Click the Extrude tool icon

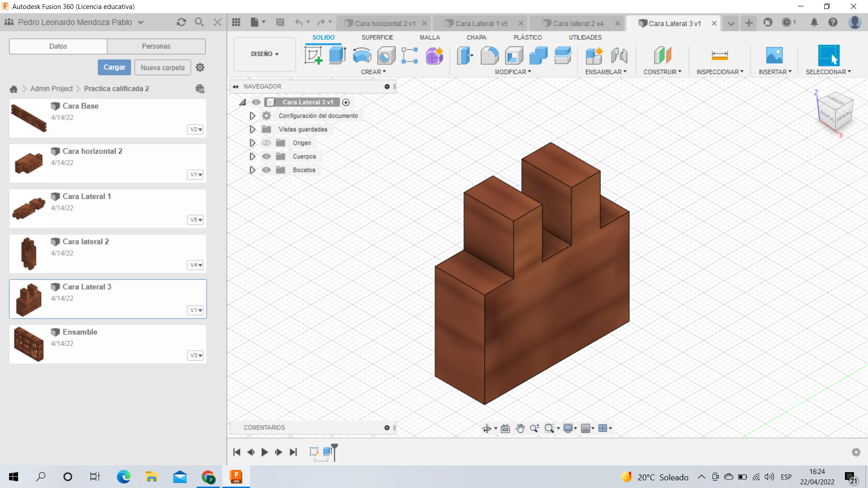click(x=337, y=56)
